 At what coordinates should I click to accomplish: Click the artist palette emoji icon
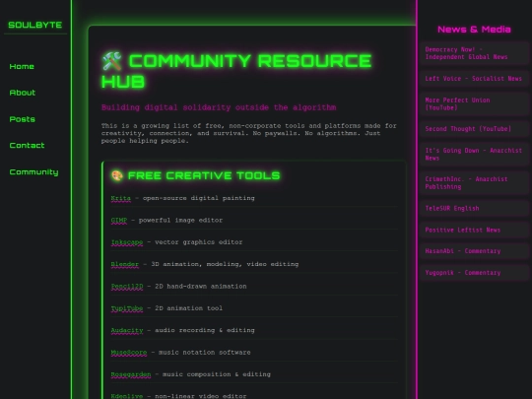pyautogui.click(x=117, y=175)
